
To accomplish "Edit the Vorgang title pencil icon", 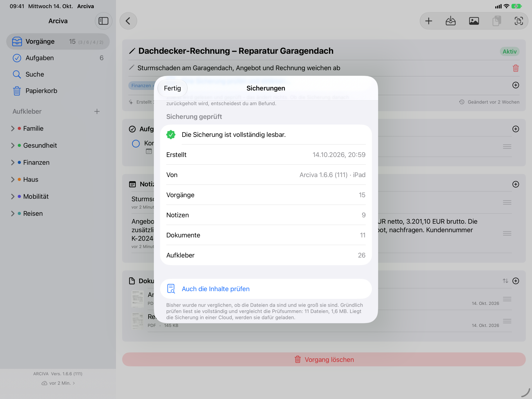I will [x=132, y=51].
